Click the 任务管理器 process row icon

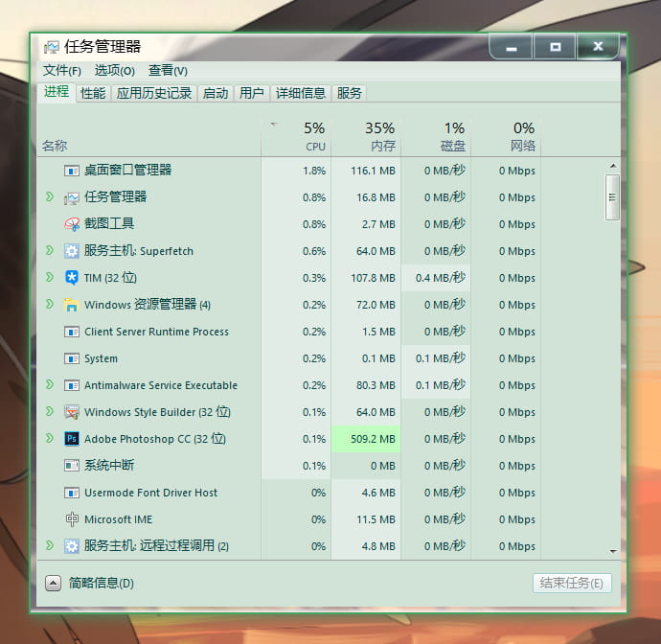[x=72, y=197]
